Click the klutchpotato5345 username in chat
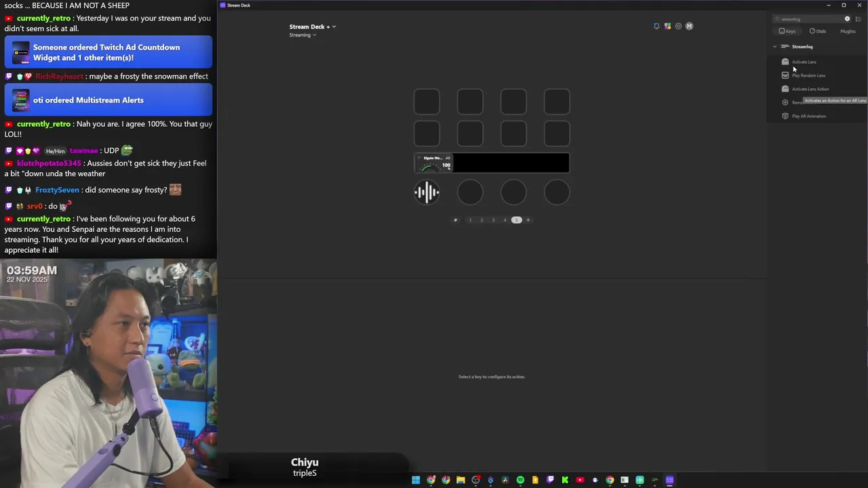This screenshot has height=488, width=868. tap(49, 163)
